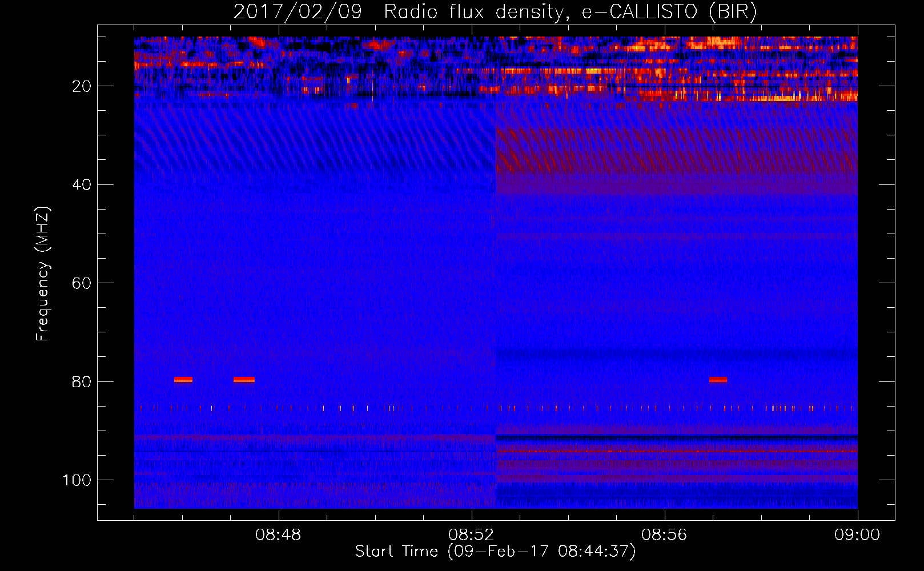The height and width of the screenshot is (571, 924).
Task: Click the frequency axis tick label '60'
Action: [82, 283]
